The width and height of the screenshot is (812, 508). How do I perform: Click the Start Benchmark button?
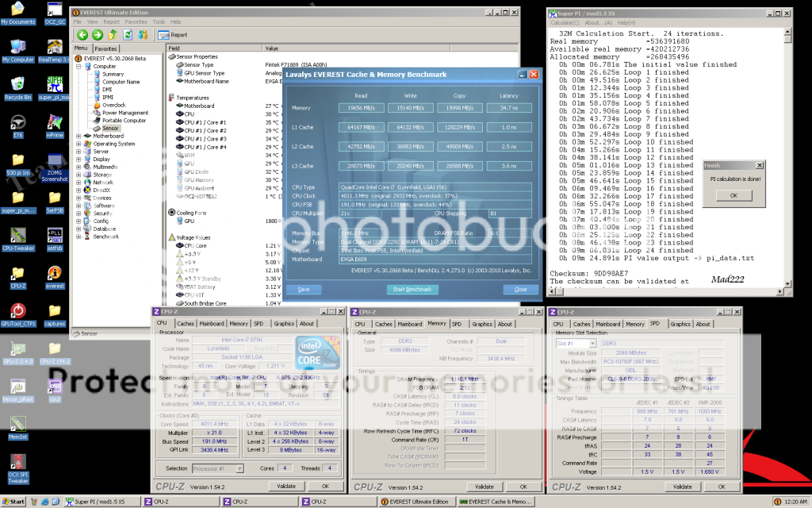[412, 289]
